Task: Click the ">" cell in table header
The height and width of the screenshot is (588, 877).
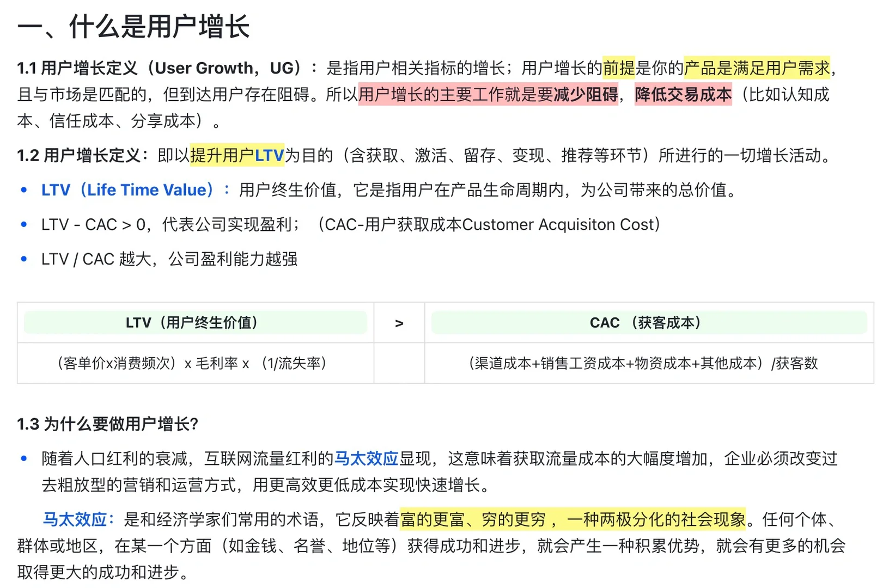Action: tap(399, 323)
